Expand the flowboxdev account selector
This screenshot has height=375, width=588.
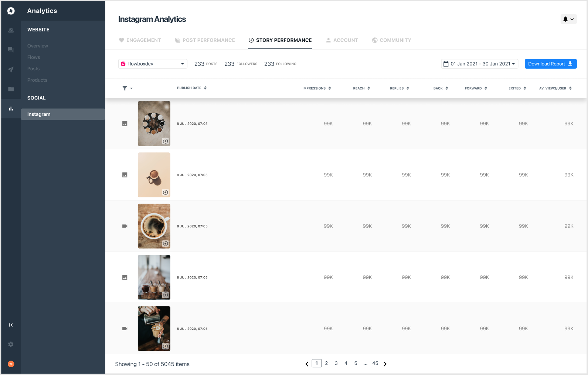point(153,64)
